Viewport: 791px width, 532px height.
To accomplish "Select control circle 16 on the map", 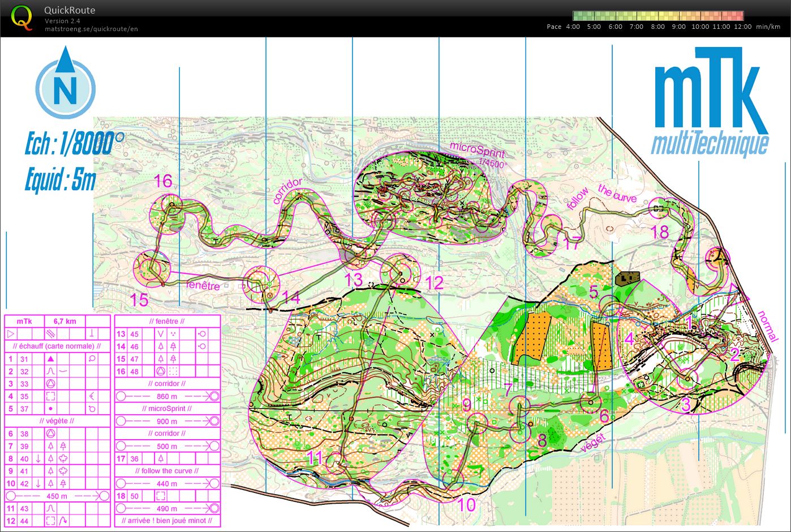I will coord(171,205).
